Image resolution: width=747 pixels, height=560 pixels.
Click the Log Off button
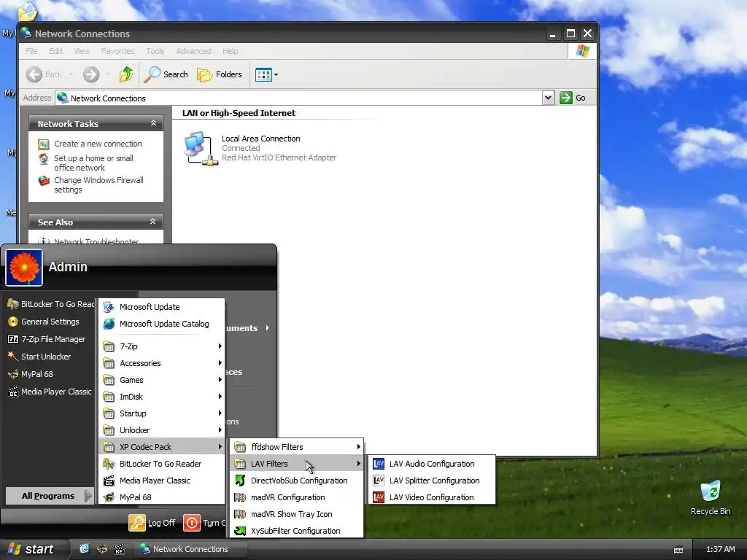pos(152,522)
